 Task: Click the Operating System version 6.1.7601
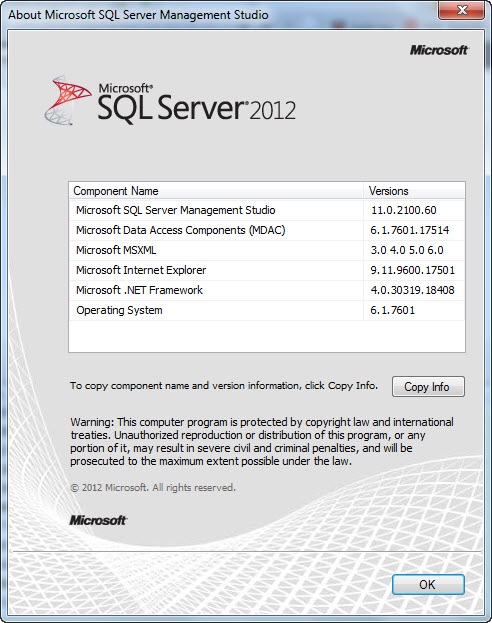(x=393, y=310)
